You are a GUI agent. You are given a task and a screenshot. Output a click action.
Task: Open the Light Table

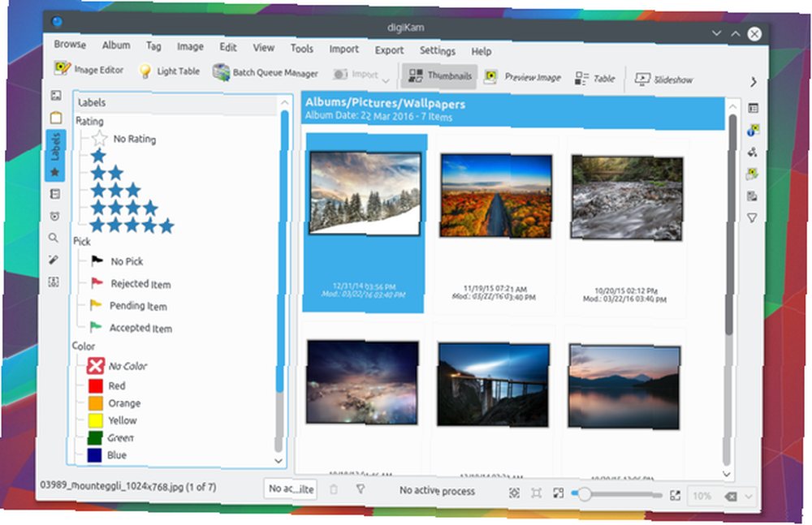pyautogui.click(x=169, y=71)
